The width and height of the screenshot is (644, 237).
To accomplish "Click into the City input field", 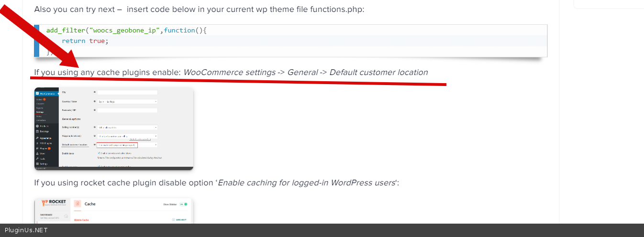I will click(x=127, y=92).
